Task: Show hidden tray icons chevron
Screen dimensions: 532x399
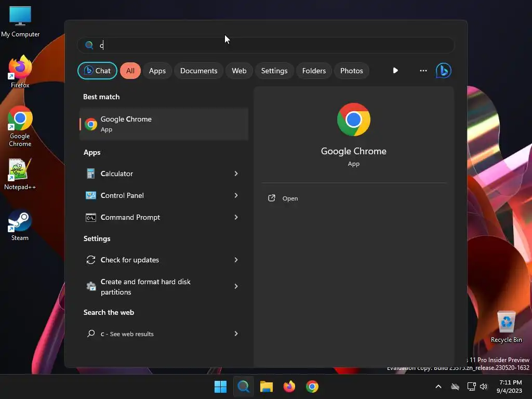Action: [x=438, y=387]
